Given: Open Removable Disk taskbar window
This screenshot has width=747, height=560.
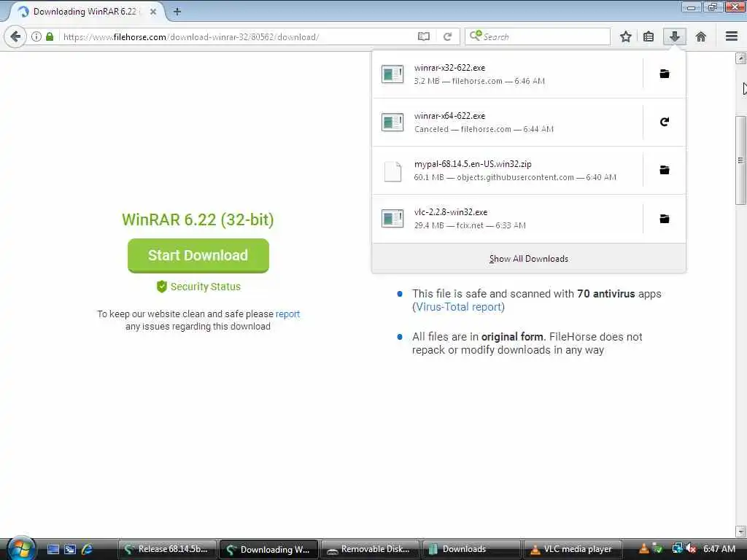Looking at the screenshot, I should tap(370, 549).
